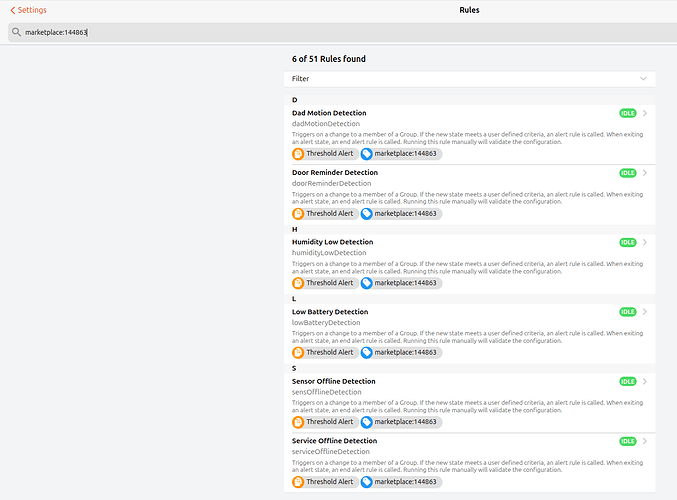This screenshot has width=677, height=500.
Task: Open Door Reminder Detection via its chevron
Action: click(x=646, y=173)
